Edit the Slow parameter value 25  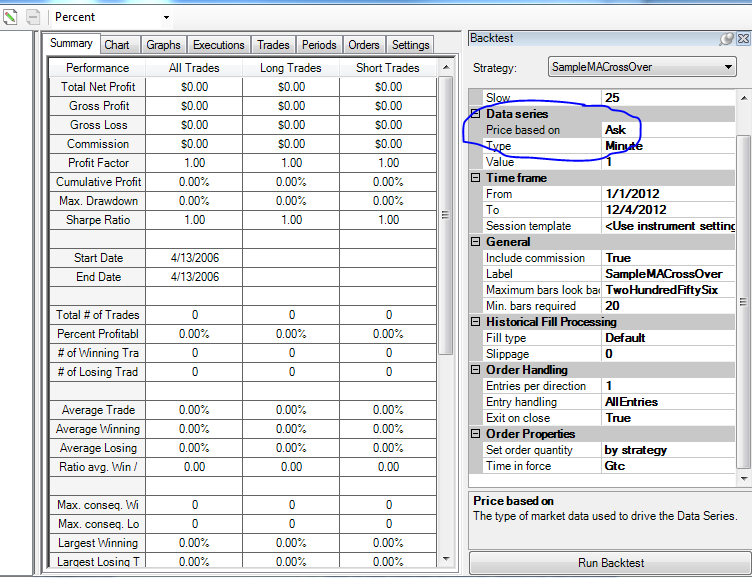point(668,98)
